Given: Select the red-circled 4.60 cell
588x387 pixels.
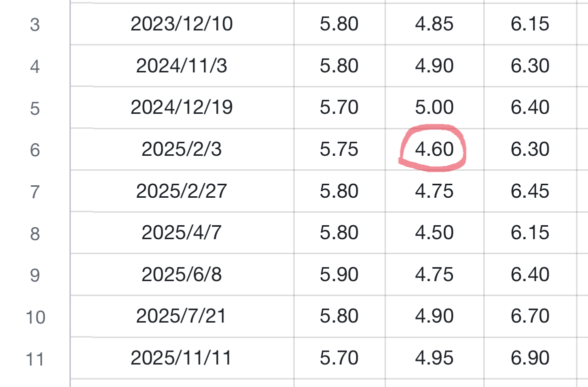Looking at the screenshot, I should pos(434,149).
